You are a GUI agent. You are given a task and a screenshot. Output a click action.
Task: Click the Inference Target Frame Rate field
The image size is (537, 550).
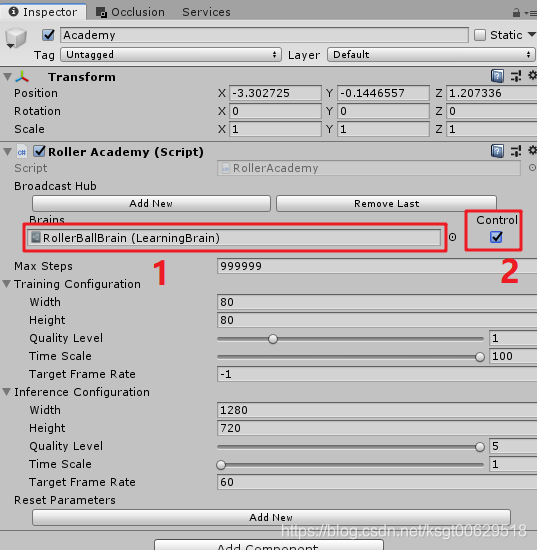[x=377, y=482]
